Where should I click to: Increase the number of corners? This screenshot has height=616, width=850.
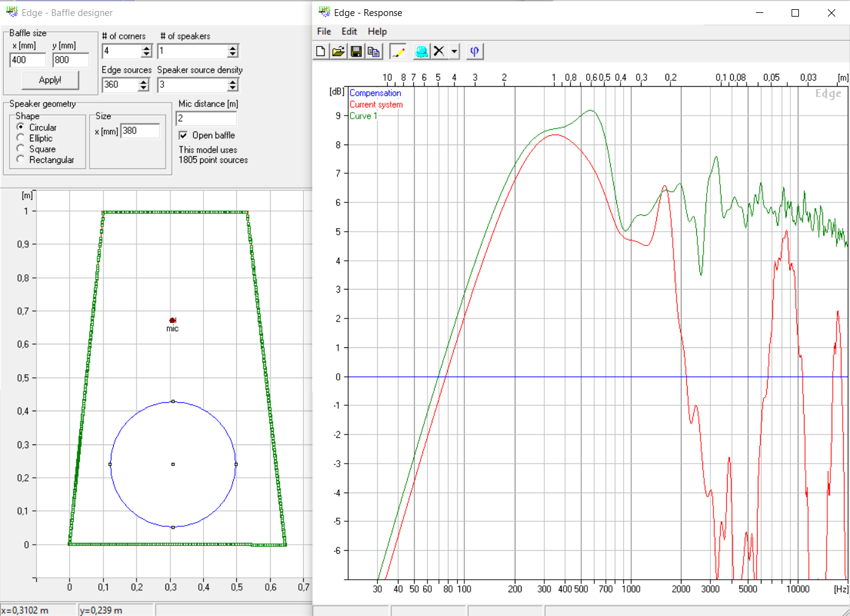(x=146, y=48)
